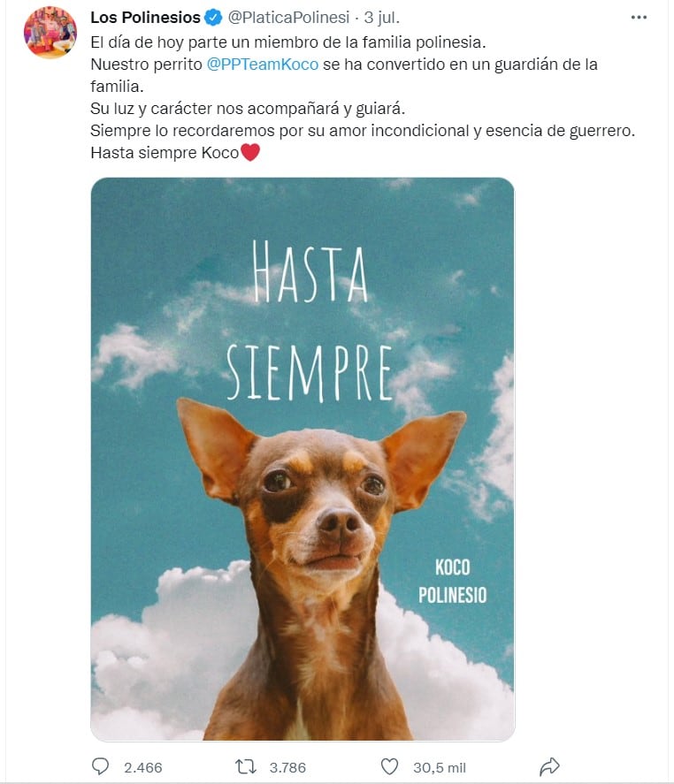Click the share arrow icon

549,766
